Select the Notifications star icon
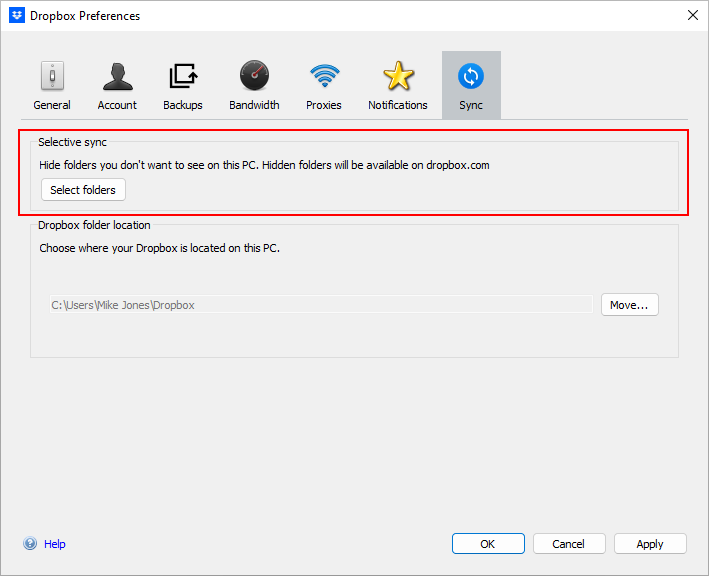This screenshot has width=709, height=576. coord(398,76)
